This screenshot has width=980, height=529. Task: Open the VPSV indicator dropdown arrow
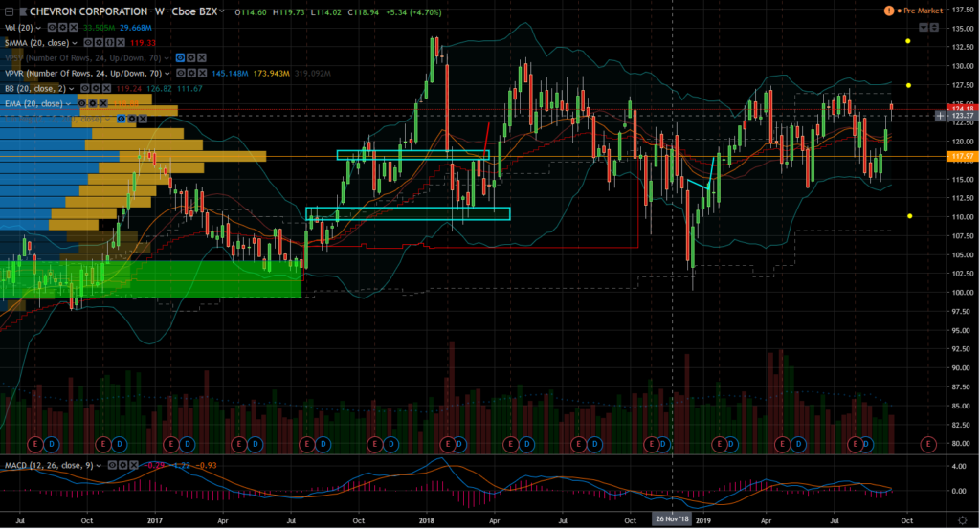click(x=167, y=58)
